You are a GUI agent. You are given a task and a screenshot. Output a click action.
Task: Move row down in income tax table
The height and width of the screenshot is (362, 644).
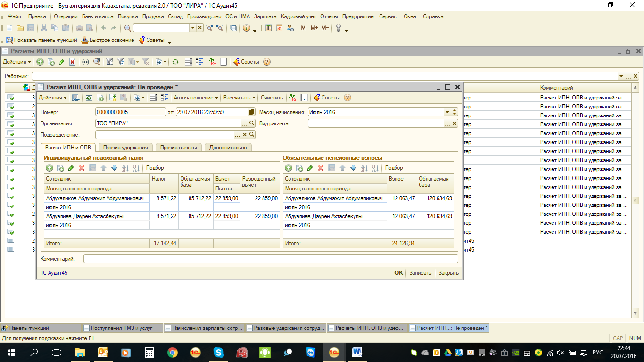click(x=114, y=168)
